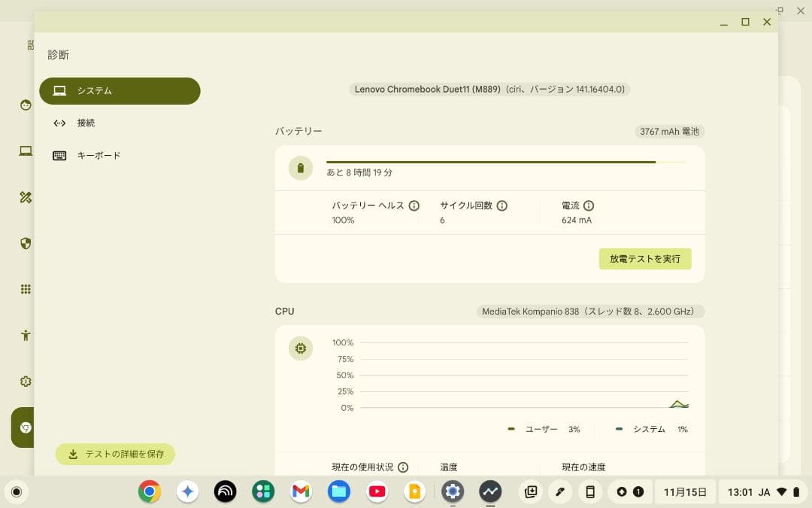
Task: Open Google Keep from the shelf
Action: 414,491
